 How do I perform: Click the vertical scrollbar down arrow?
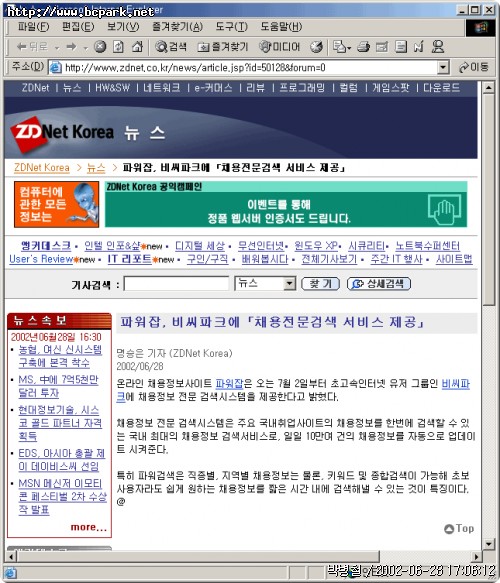click(489, 544)
